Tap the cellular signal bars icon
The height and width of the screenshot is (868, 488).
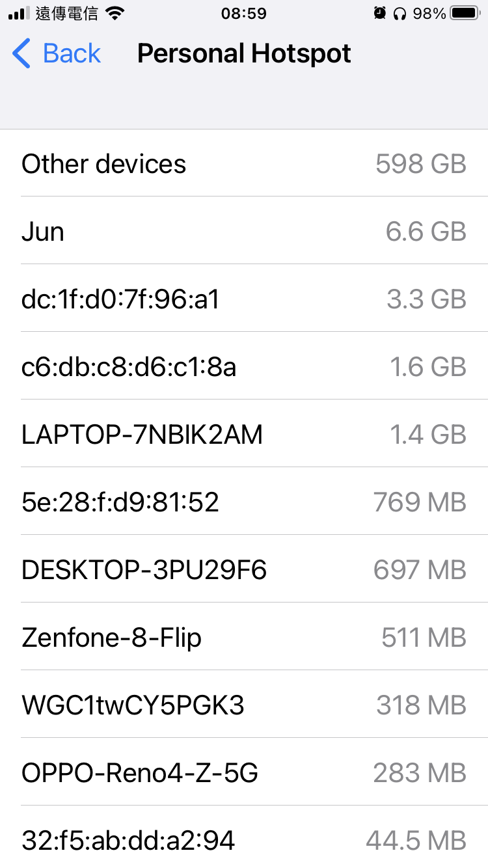click(19, 14)
